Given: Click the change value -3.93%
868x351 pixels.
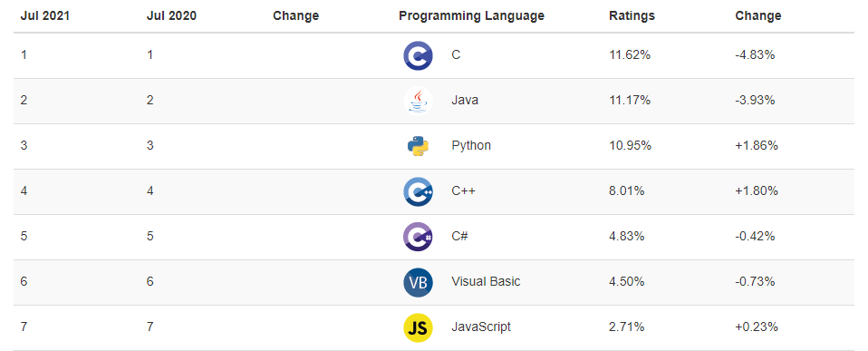Looking at the screenshot, I should point(755,101).
